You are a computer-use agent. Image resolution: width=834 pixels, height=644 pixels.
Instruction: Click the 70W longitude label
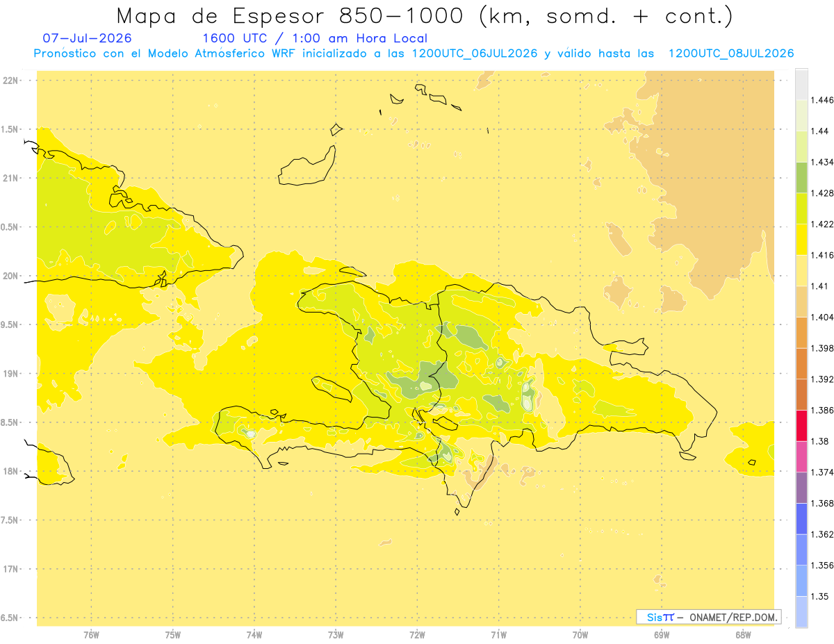[x=580, y=634]
